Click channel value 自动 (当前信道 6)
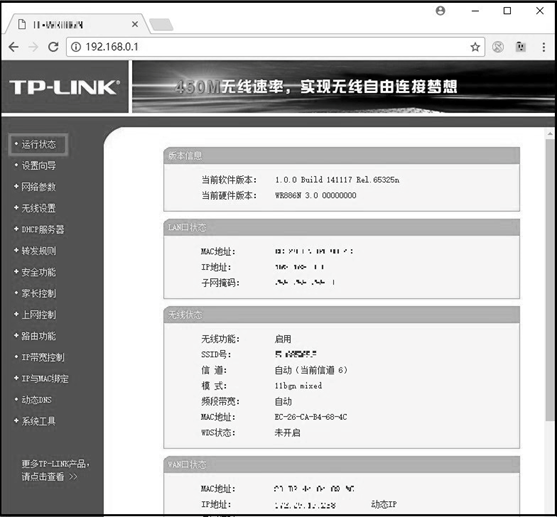Screen dimensions: 557x517 tap(311, 370)
